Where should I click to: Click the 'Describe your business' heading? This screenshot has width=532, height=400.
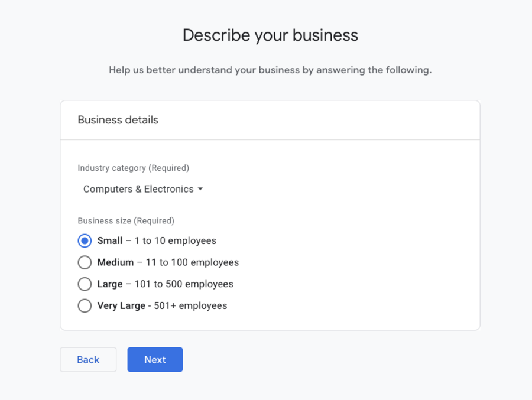270,35
